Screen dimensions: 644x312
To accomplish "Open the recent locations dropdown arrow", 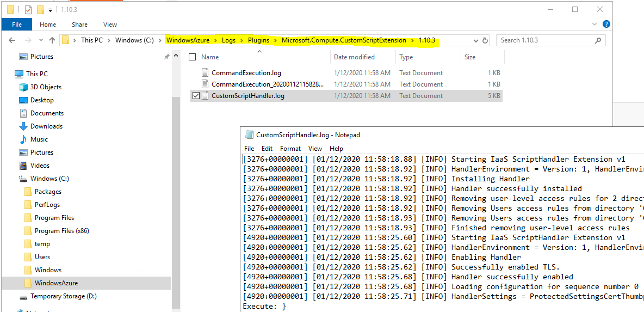I will pos(41,40).
